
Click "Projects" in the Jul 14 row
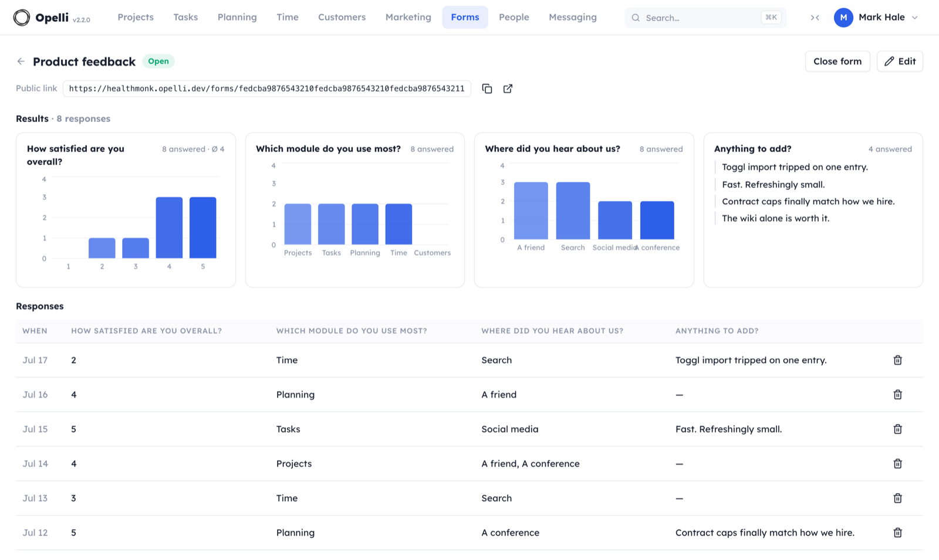(x=294, y=464)
